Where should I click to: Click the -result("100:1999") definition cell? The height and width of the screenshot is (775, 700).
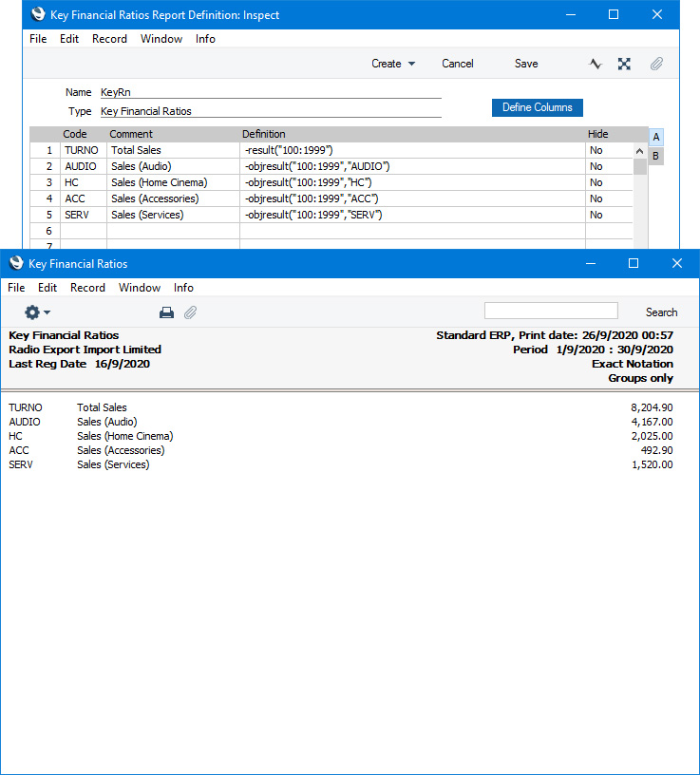(x=412, y=150)
